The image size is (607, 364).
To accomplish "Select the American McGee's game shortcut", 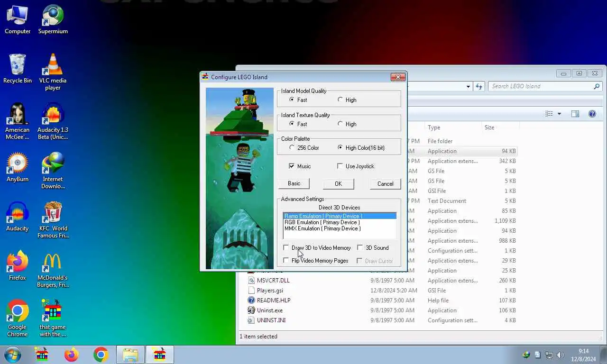I will tap(18, 122).
